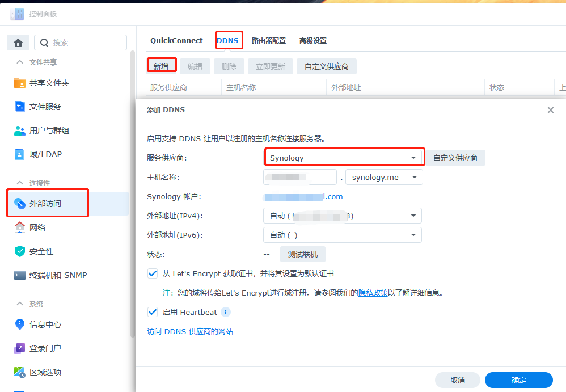Open 区域选项 in the sidebar
Image resolution: width=566 pixels, height=392 pixels.
point(68,372)
